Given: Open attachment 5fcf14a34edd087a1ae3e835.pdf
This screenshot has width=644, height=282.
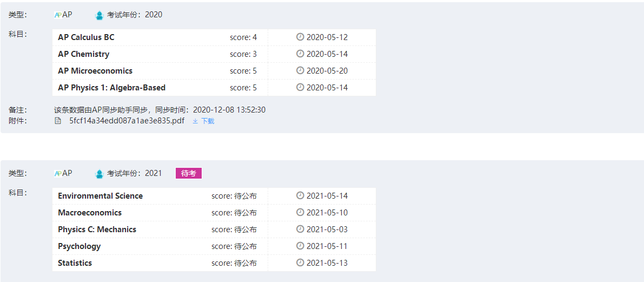Looking at the screenshot, I should pos(127,121).
